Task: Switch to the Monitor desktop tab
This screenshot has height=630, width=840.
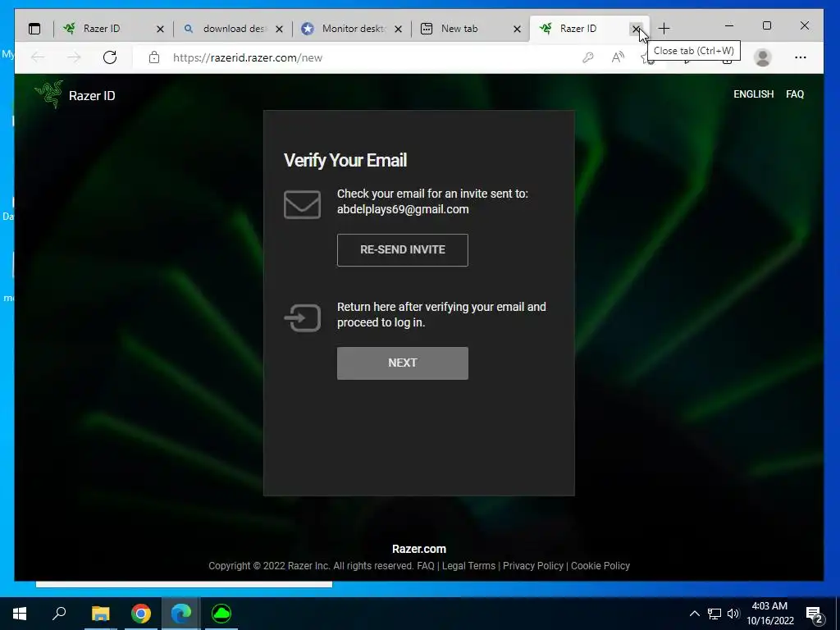Action: (x=352, y=29)
